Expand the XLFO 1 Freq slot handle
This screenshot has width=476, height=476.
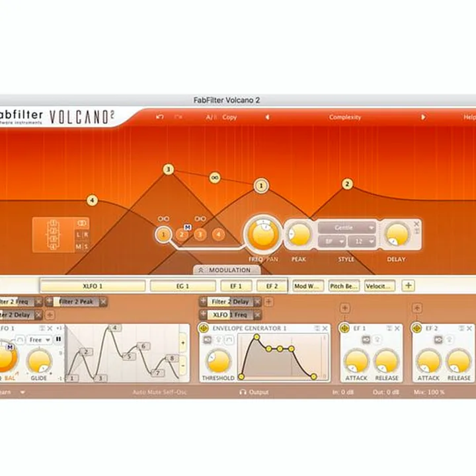pyautogui.click(x=203, y=315)
